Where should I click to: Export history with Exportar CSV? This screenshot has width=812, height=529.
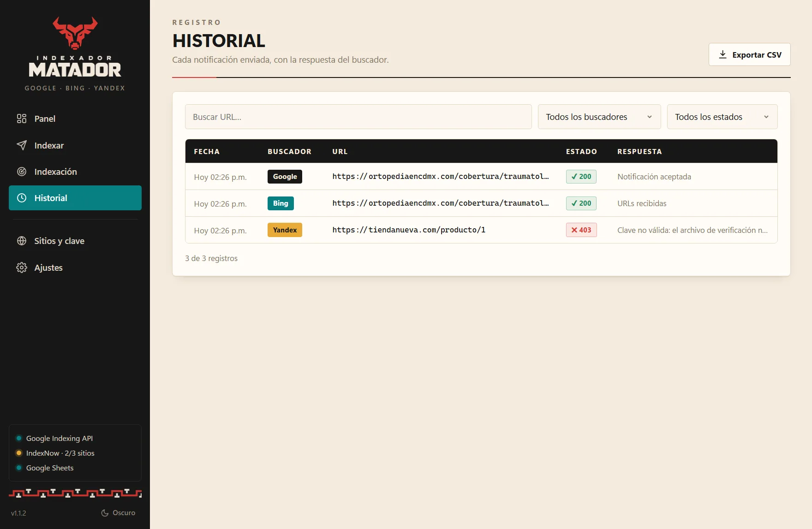pyautogui.click(x=749, y=54)
